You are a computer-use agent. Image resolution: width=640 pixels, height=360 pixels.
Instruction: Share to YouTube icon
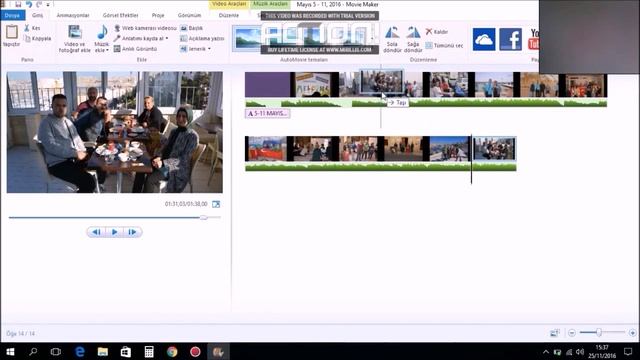[x=533, y=40]
